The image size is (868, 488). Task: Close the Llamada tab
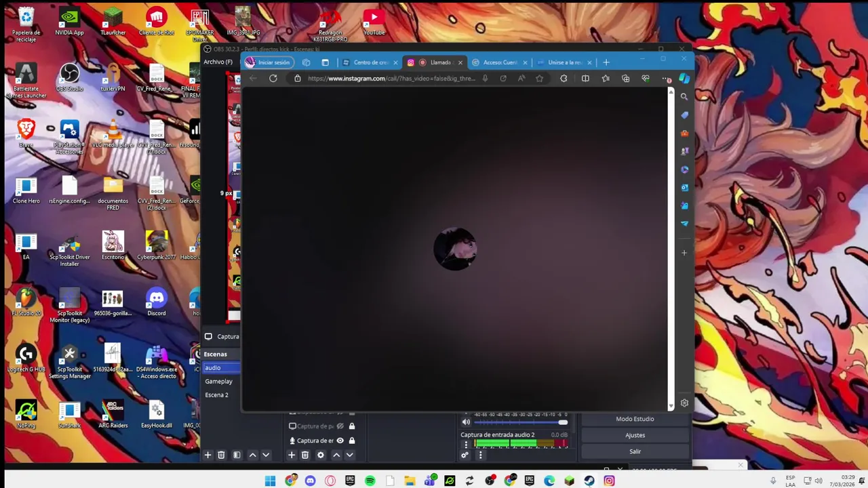click(460, 62)
